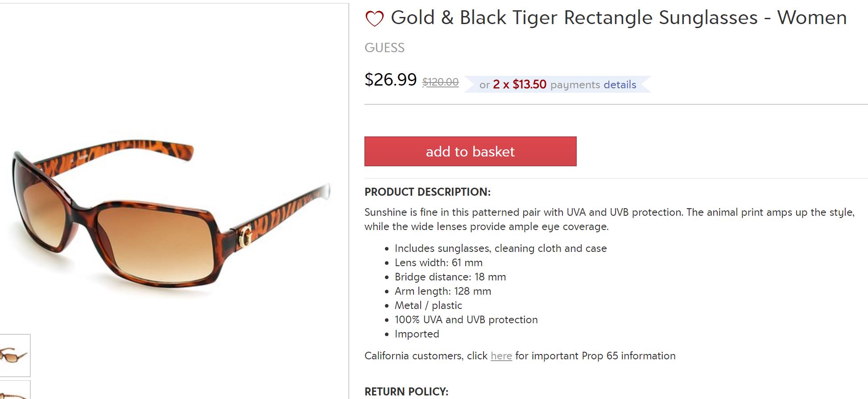868x399 pixels.
Task: Click the main sunglasses product image
Action: click(x=172, y=214)
